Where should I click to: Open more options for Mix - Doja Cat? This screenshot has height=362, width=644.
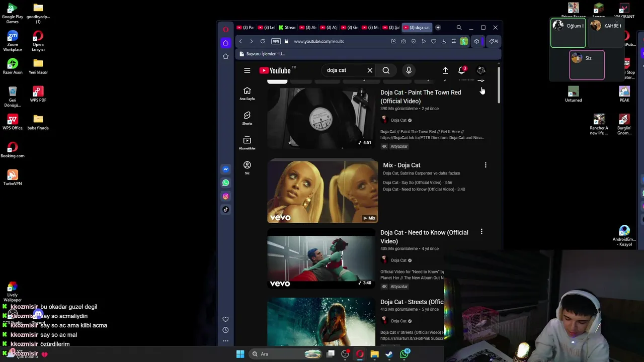pyautogui.click(x=486, y=165)
